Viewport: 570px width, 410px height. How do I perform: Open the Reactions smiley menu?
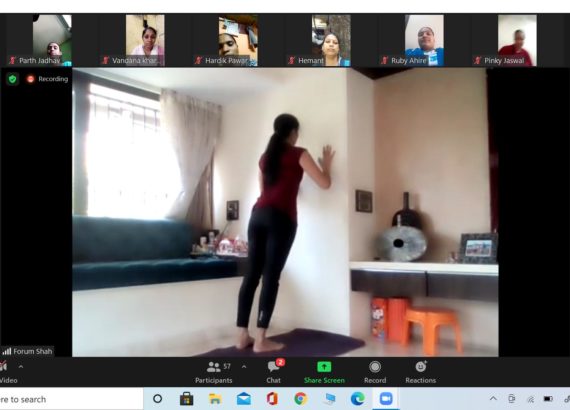pyautogui.click(x=421, y=367)
